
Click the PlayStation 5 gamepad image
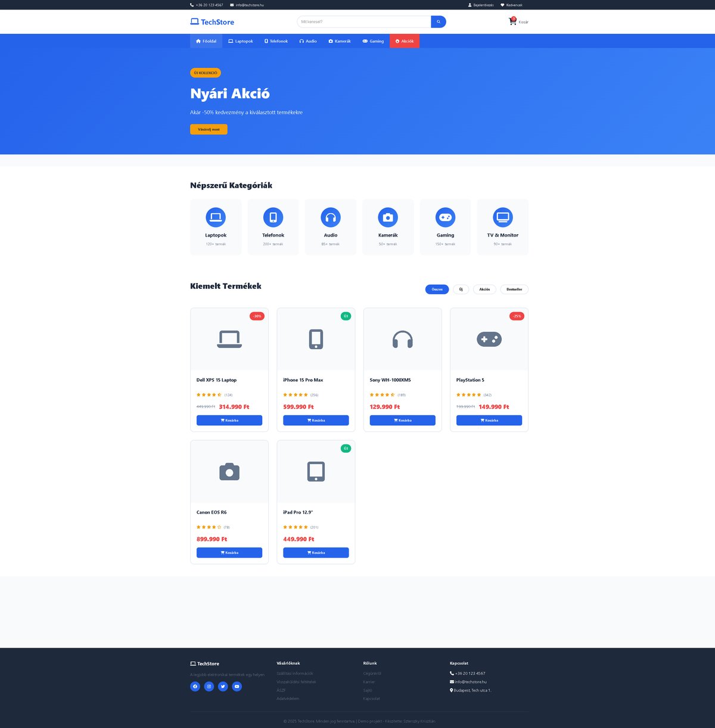pyautogui.click(x=489, y=339)
